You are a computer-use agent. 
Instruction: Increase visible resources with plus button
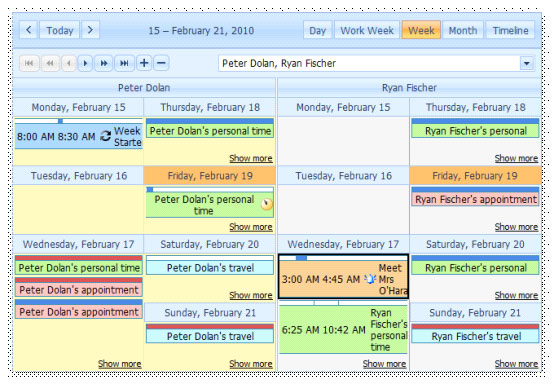(144, 63)
